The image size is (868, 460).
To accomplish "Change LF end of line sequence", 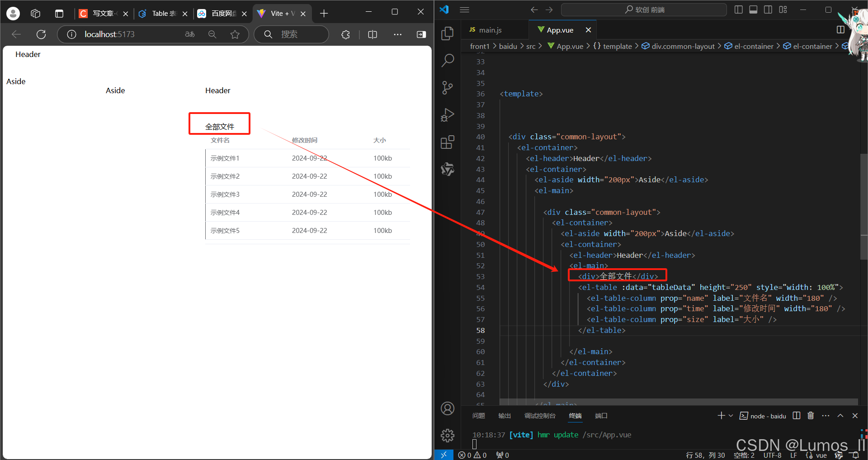I will (793, 455).
